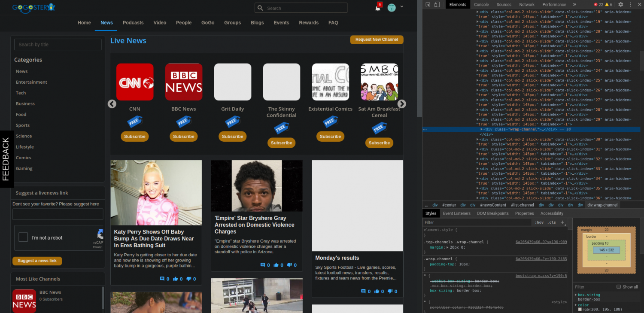
Task: Collapse the slick-slide div with index 29
Action: (x=478, y=120)
